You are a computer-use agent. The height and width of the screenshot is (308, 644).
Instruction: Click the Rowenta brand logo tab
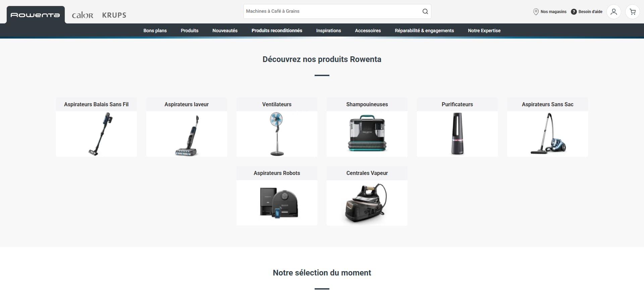click(36, 15)
